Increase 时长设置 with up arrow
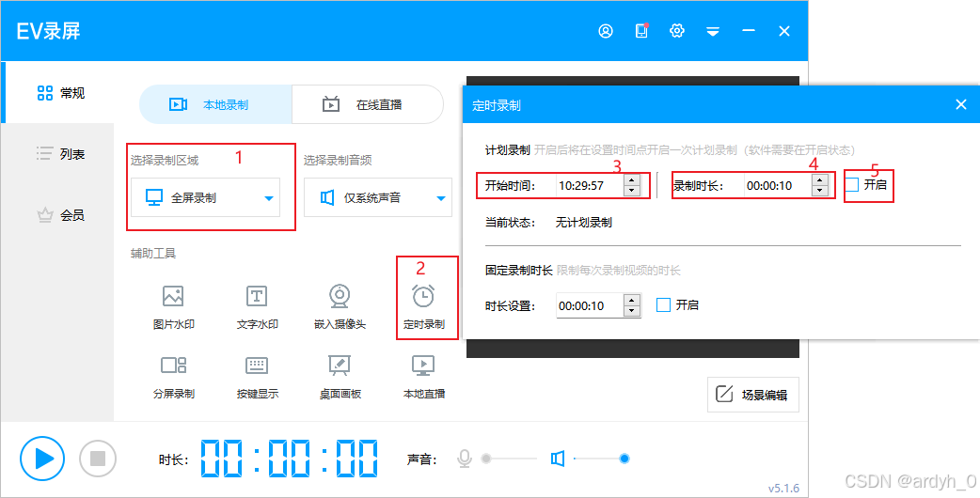 coord(633,300)
